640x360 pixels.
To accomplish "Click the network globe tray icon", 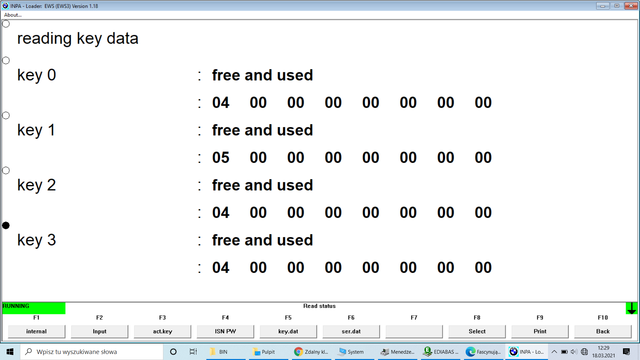I will tap(584, 351).
